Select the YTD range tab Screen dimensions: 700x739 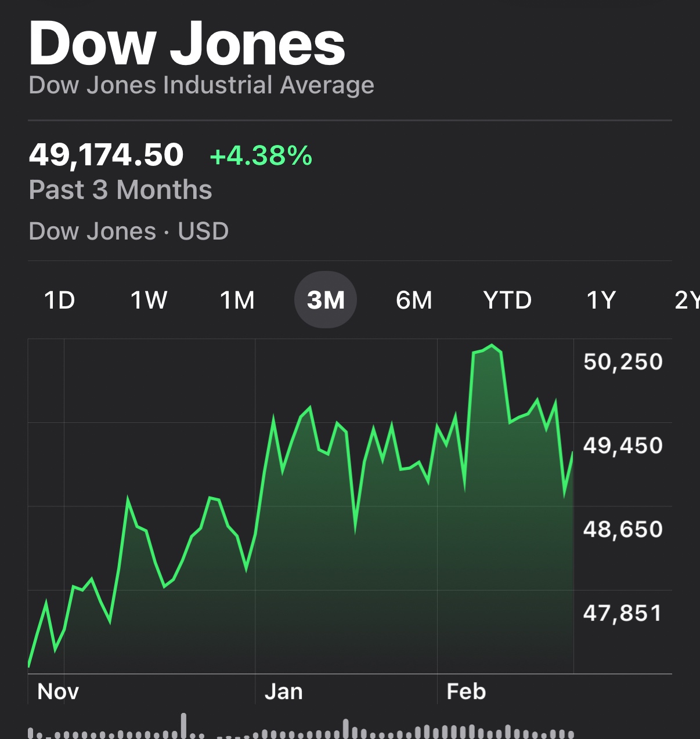pos(507,300)
